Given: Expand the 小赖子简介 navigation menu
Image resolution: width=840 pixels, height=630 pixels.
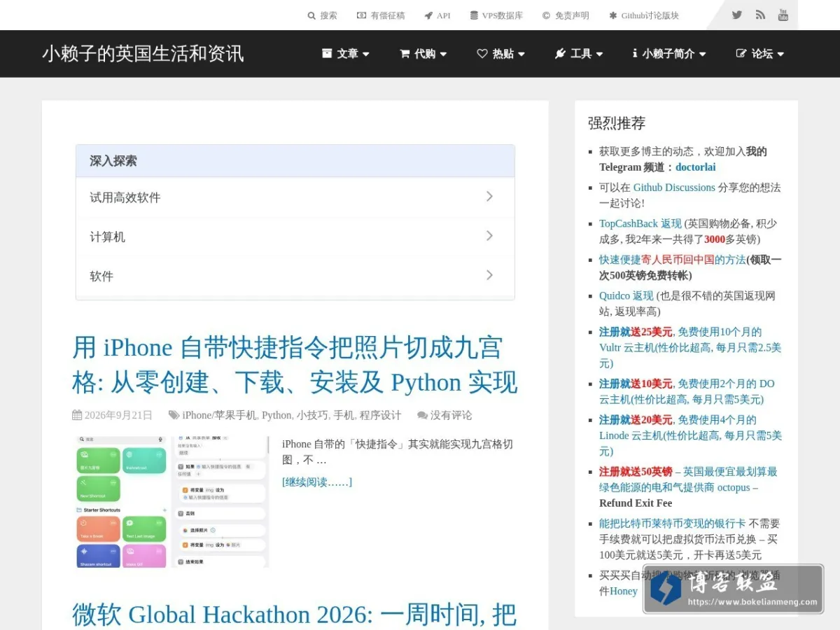Looking at the screenshot, I should [669, 54].
